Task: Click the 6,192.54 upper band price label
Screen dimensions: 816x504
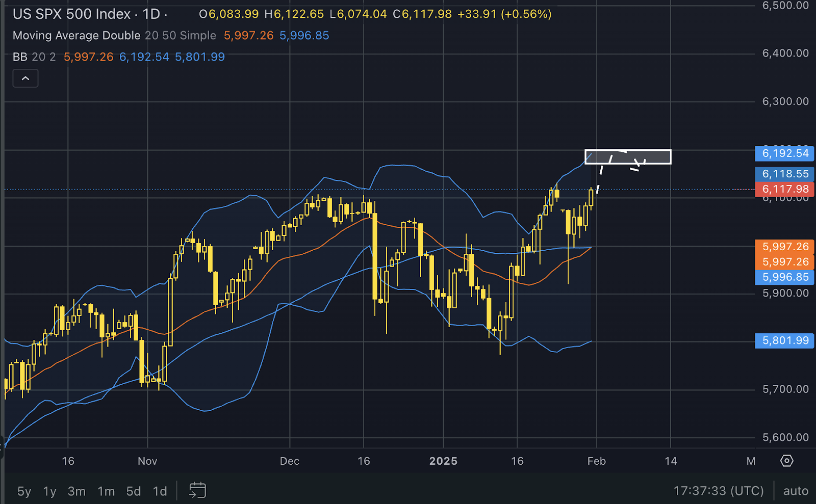Action: click(x=785, y=153)
